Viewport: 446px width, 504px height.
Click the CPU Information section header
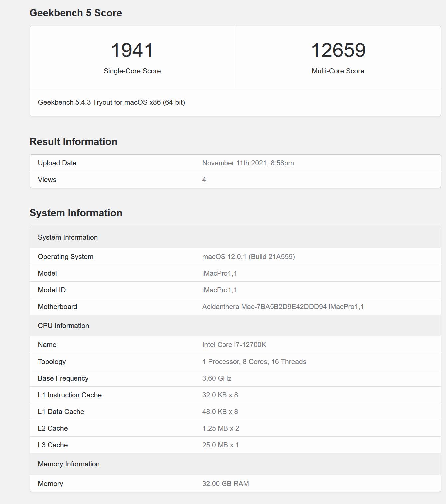point(64,326)
